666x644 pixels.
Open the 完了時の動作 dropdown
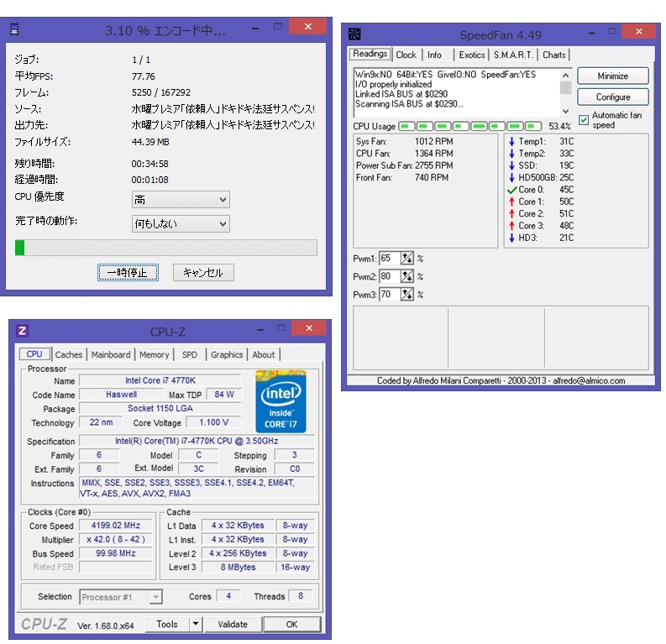(x=181, y=223)
